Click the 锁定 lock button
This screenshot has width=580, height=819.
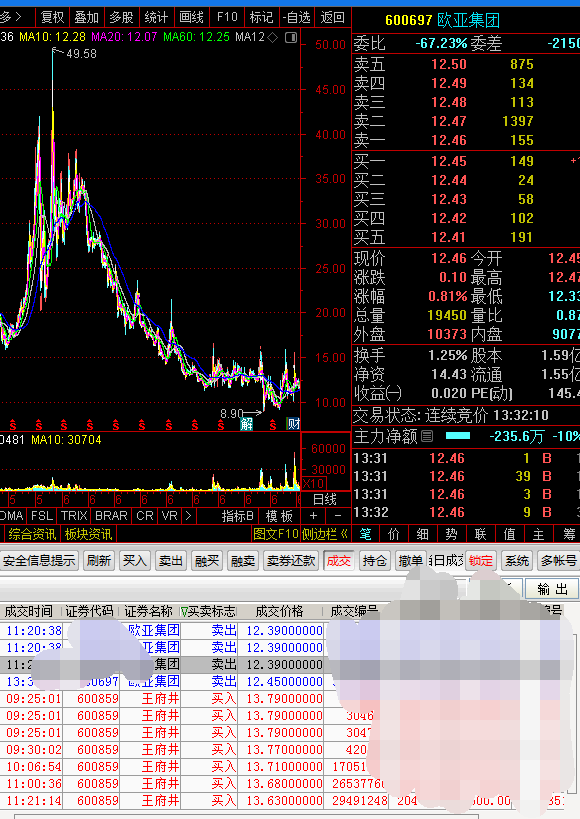pos(481,561)
